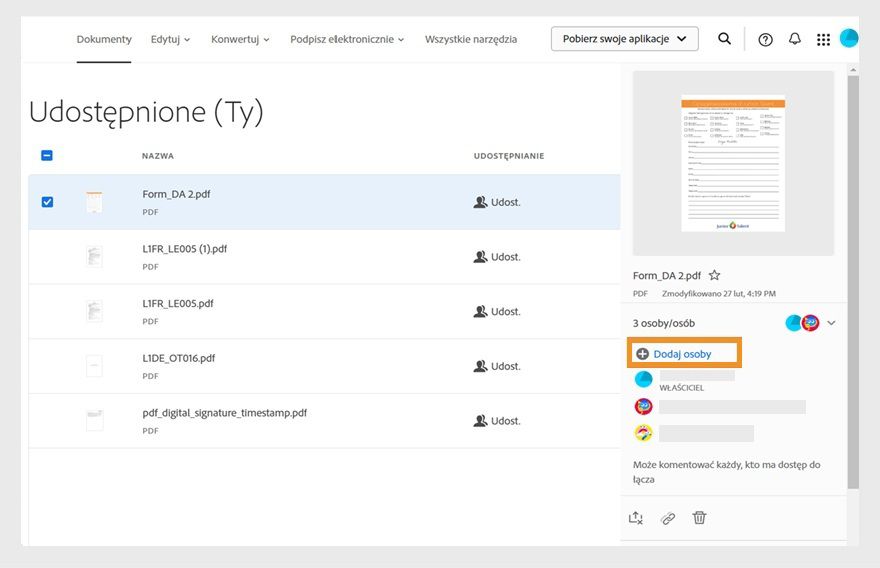Viewport: 880px width, 568px height.
Task: Click the details panel vertical scrollbar
Action: click(853, 281)
